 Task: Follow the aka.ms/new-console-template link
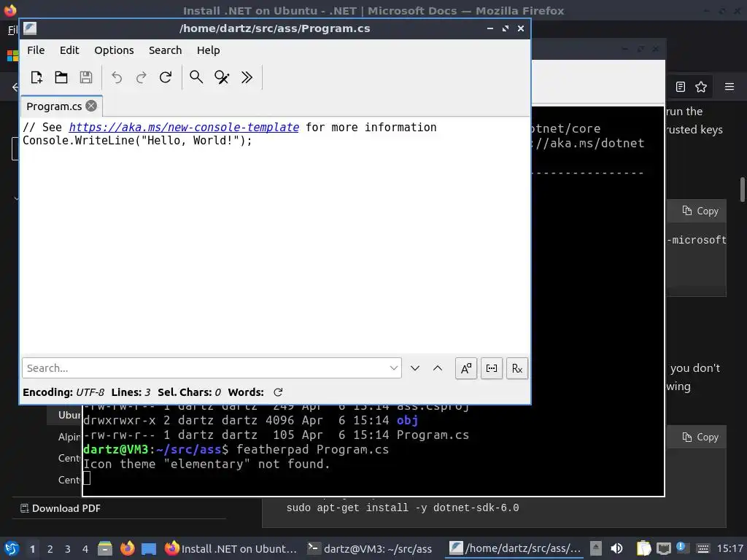184,127
